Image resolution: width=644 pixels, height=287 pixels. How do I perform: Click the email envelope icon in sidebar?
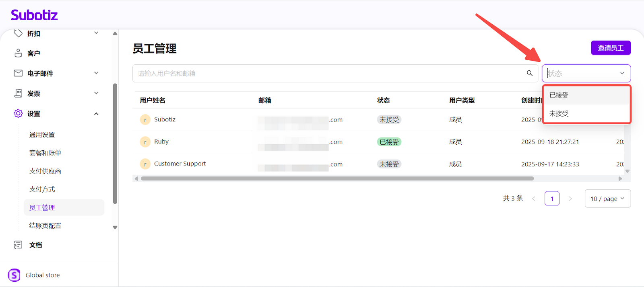pyautogui.click(x=18, y=73)
